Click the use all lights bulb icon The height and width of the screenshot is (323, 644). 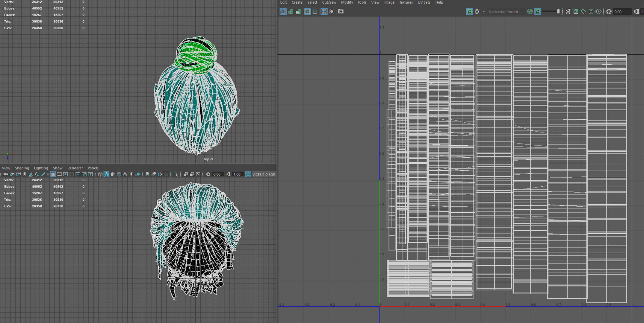[131, 174]
